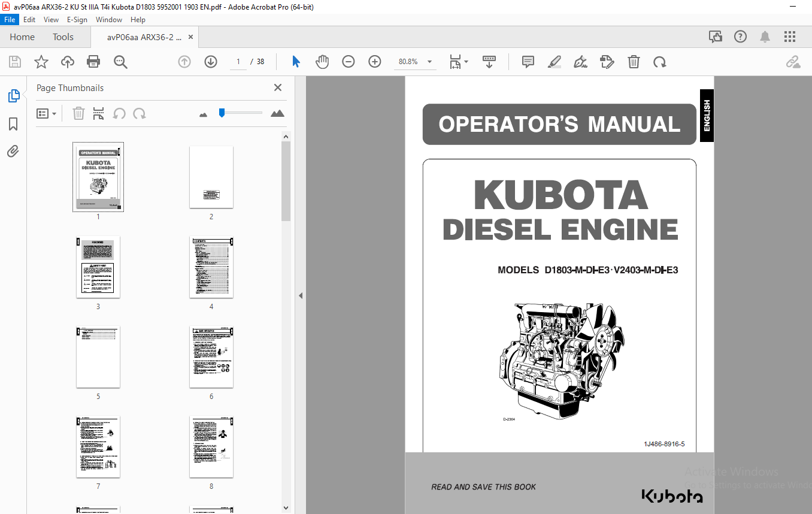Open the View menu
The width and height of the screenshot is (812, 514).
click(x=51, y=19)
